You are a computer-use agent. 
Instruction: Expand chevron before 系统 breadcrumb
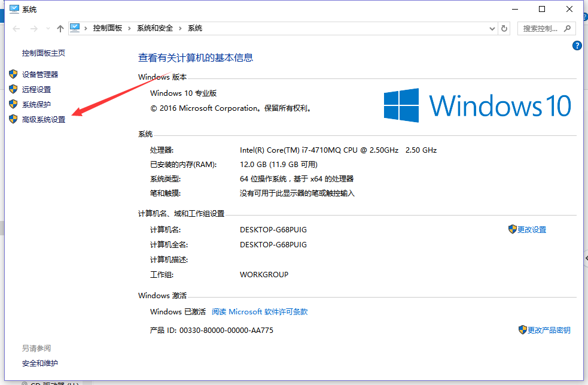(x=180, y=29)
